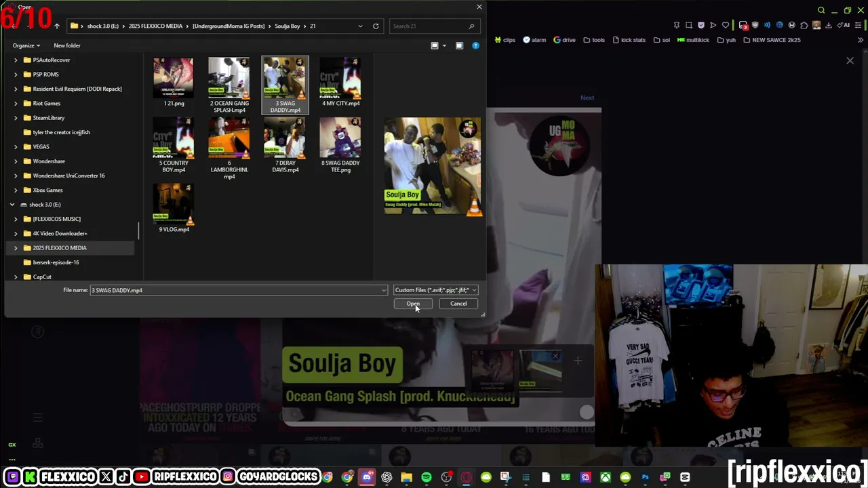Refresh the folder view in Open dialog
The height and width of the screenshot is (488, 868).
[x=376, y=26]
